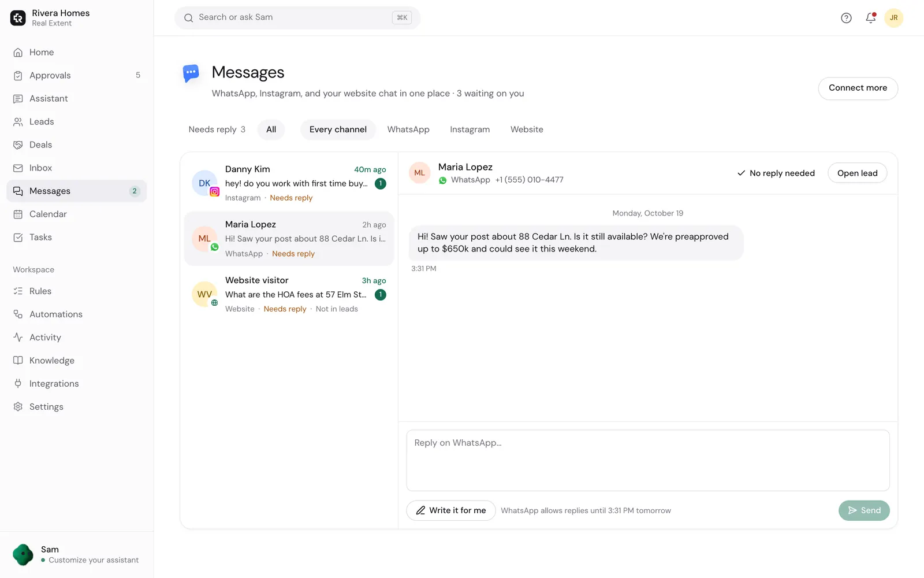Click the Rivera Homes logo
This screenshot has width=924, height=578.
[18, 18]
